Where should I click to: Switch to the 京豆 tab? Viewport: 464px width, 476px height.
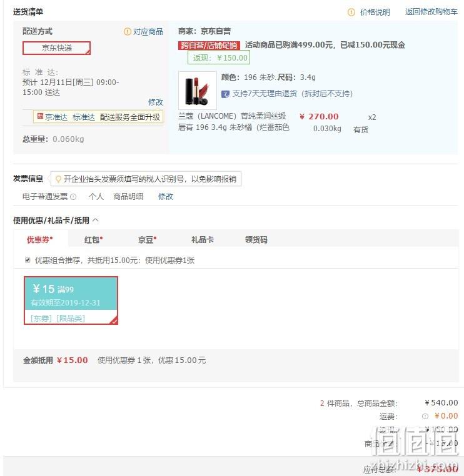[x=148, y=240]
